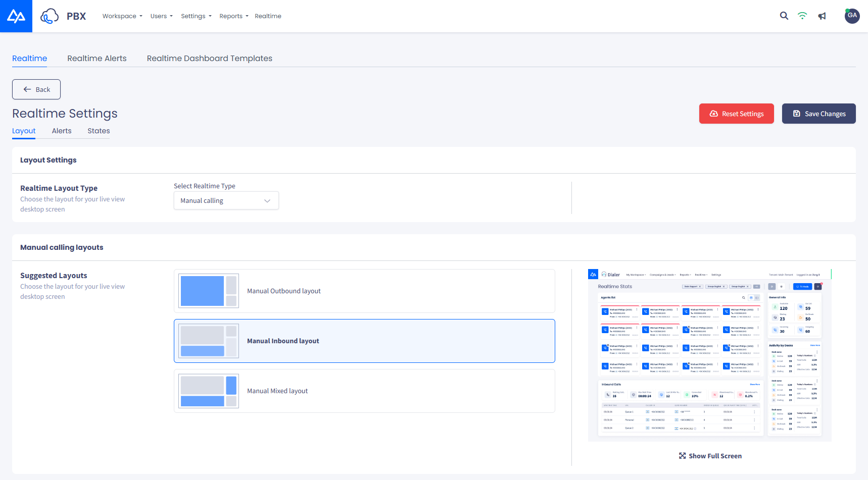
Task: Choose the Manual Mixed layout option
Action: pos(365,391)
